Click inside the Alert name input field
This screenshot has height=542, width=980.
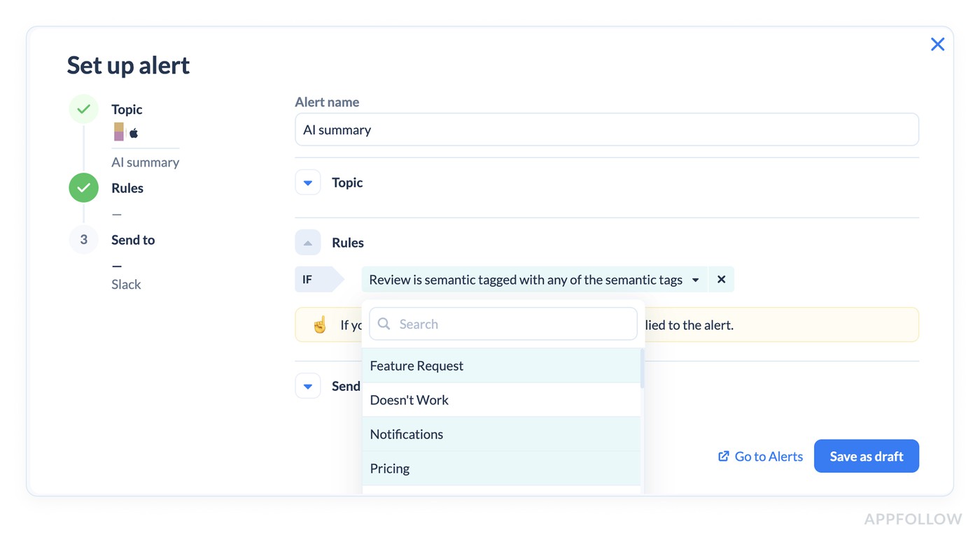[606, 129]
